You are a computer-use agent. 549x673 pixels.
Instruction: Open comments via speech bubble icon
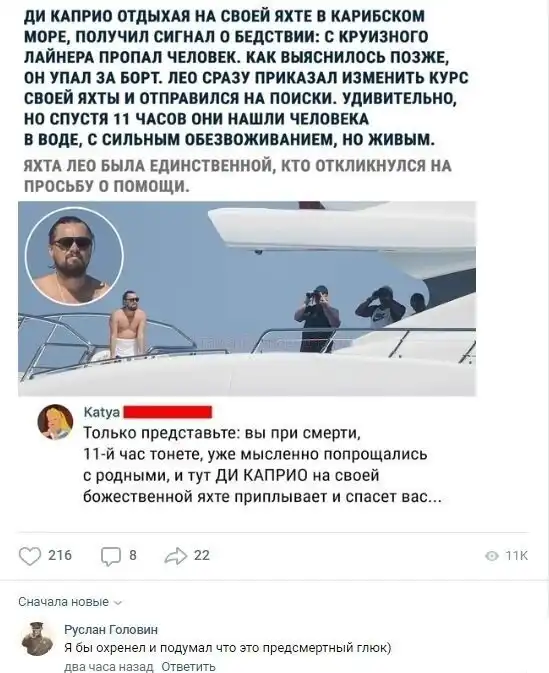tap(110, 557)
